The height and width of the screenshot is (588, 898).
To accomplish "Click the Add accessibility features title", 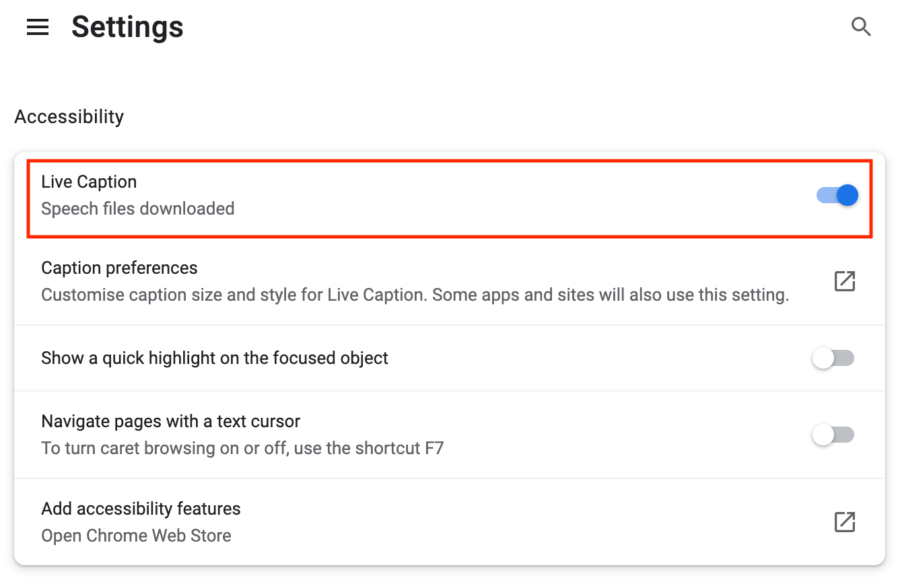I will [141, 509].
